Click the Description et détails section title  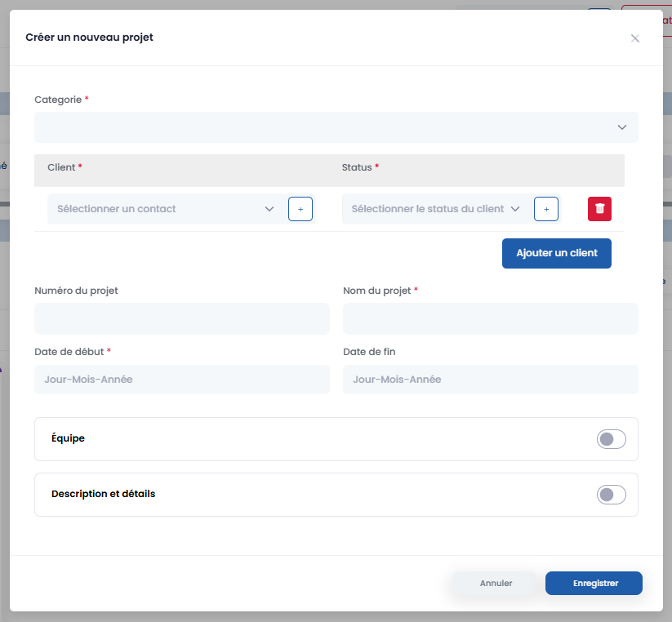[103, 494]
